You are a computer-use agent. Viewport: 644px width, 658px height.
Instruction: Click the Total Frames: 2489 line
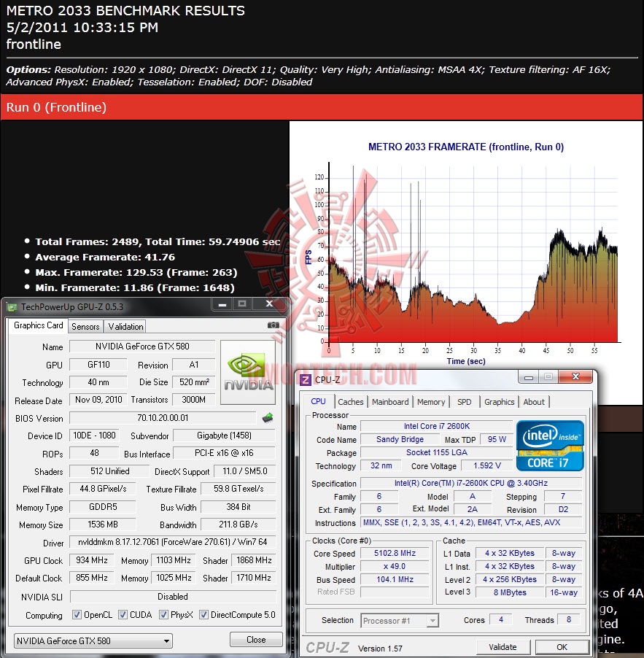158,241
